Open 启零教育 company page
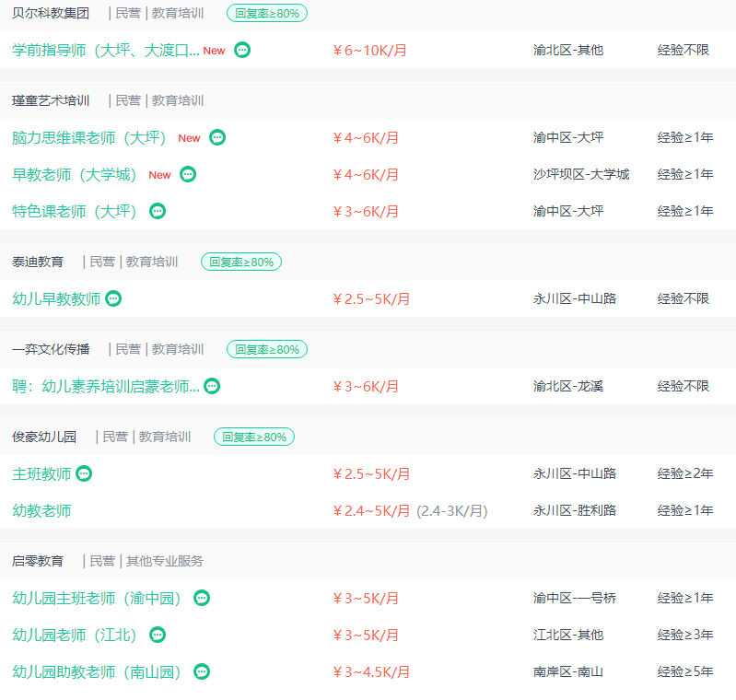 coord(38,561)
